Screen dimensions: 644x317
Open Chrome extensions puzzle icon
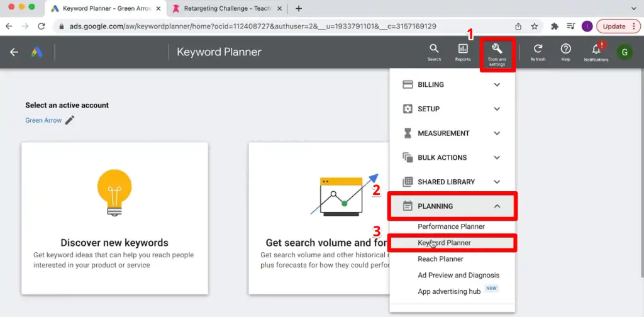555,26
